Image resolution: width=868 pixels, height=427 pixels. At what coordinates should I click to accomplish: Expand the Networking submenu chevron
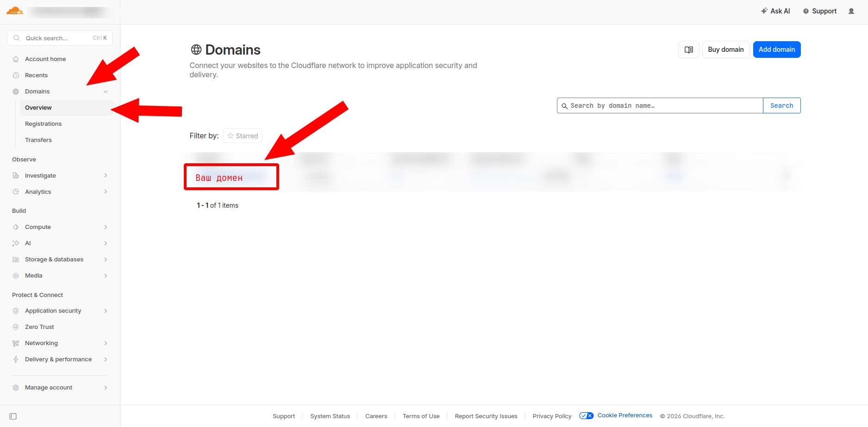click(x=106, y=343)
